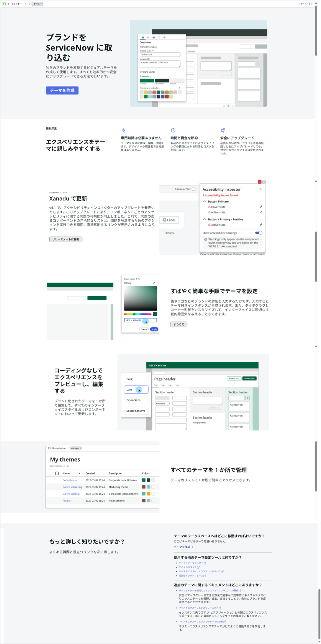The image size is (321, 644).
Task: Click the red 3 issues badge
Action: (260, 182)
